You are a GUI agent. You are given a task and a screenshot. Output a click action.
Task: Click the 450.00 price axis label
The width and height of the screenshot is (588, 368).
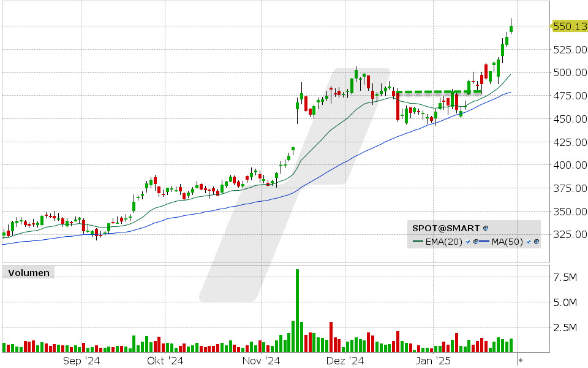click(x=570, y=119)
